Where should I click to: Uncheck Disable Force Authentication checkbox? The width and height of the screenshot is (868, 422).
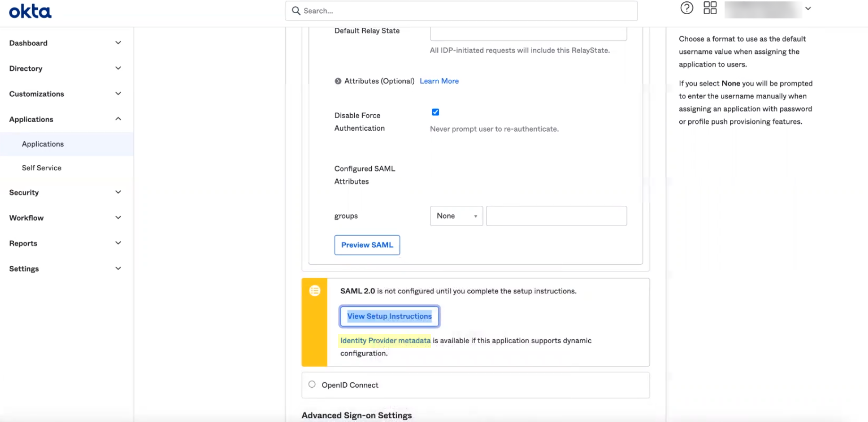(435, 112)
